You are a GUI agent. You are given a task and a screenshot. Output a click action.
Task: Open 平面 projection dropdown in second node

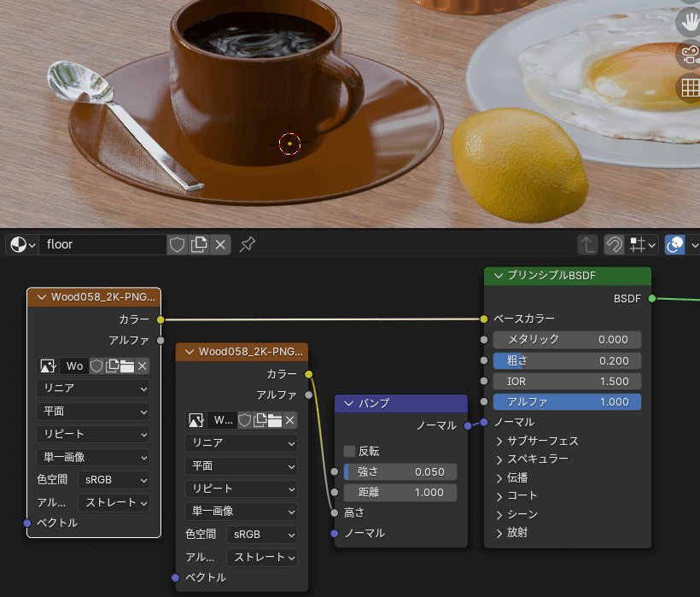(x=241, y=466)
